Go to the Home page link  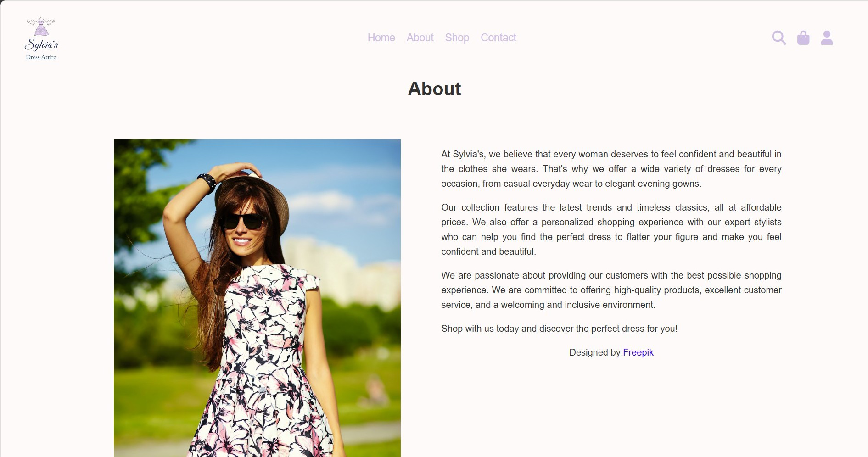381,38
